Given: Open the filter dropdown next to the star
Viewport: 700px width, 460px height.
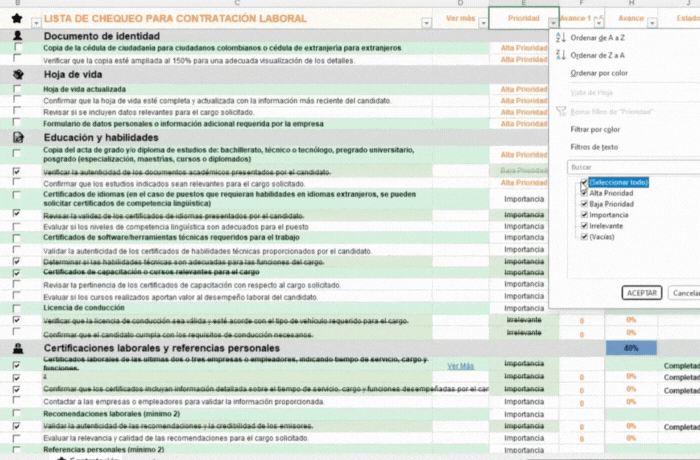Looking at the screenshot, I should (x=36, y=22).
